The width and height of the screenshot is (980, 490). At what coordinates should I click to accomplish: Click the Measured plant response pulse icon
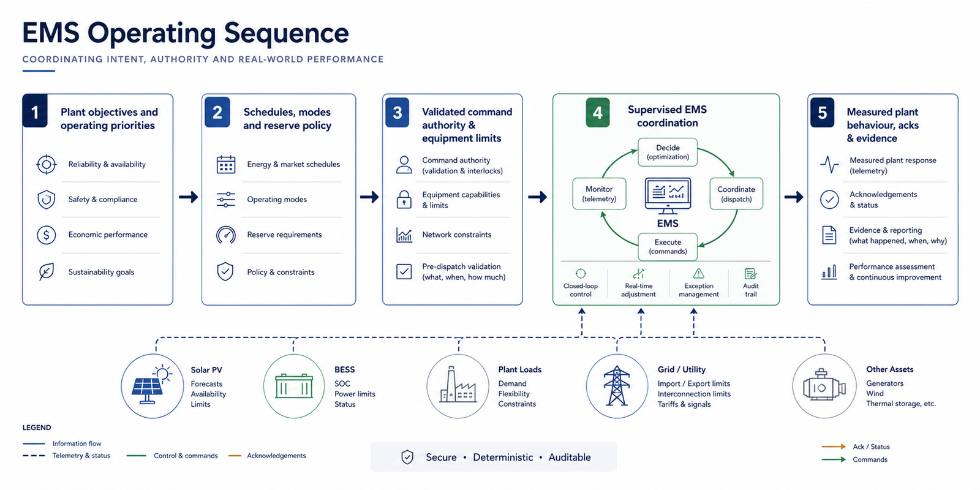829,164
